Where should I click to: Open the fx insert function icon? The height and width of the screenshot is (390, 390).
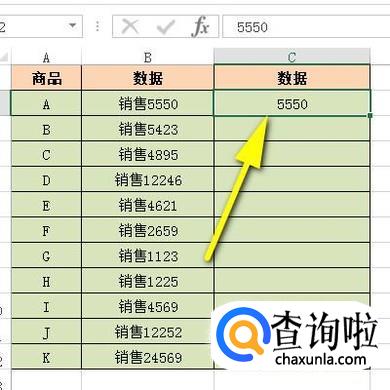pos(201,26)
